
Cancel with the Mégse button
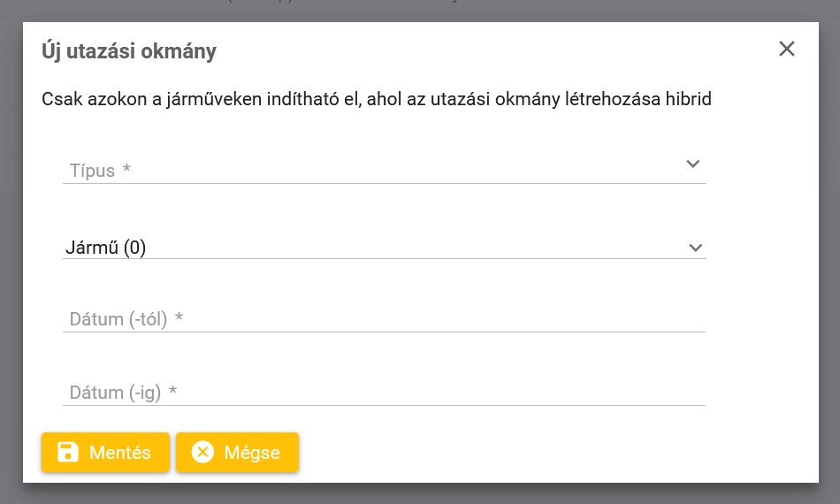pos(237,452)
